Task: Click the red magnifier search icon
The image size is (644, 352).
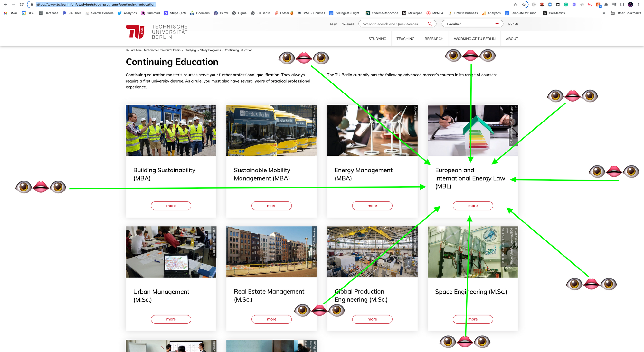Action: pyautogui.click(x=430, y=24)
